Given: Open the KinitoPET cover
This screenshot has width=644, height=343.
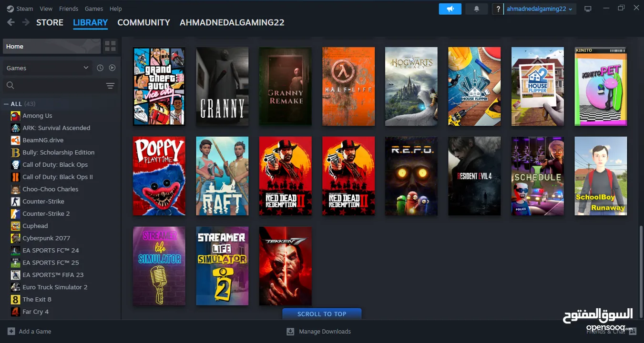Looking at the screenshot, I should [601, 86].
